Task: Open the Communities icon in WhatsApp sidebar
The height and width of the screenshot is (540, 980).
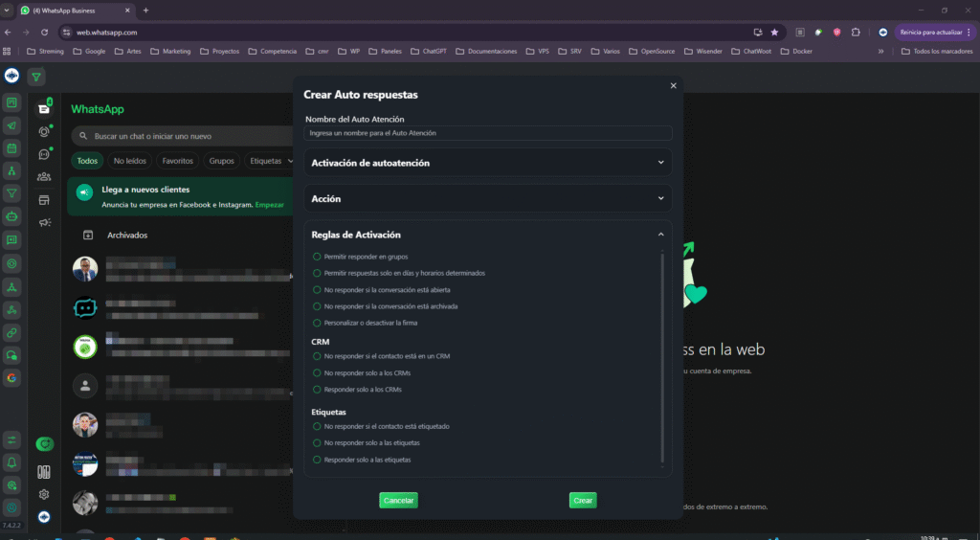Action: (44, 176)
